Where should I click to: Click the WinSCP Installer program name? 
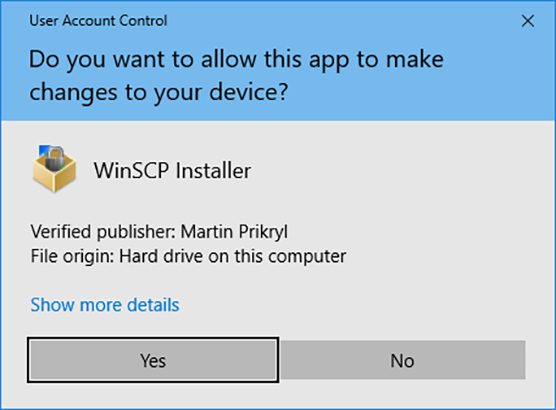click(172, 171)
